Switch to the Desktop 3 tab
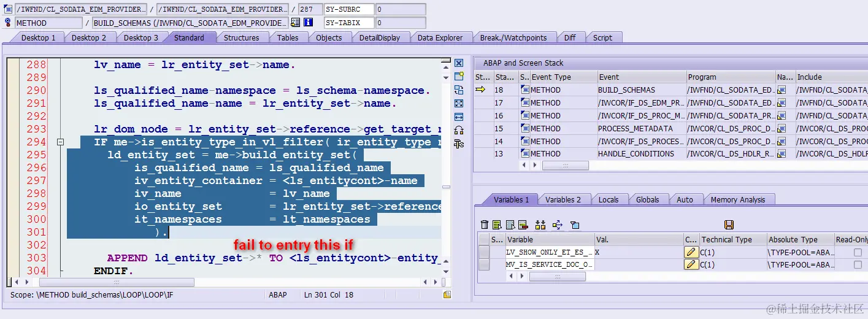The height and width of the screenshot is (319, 868). (140, 37)
